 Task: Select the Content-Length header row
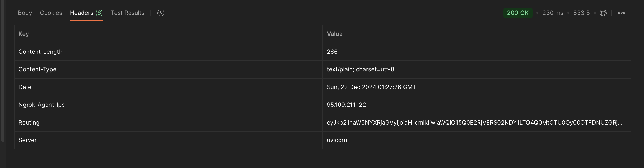[40, 52]
